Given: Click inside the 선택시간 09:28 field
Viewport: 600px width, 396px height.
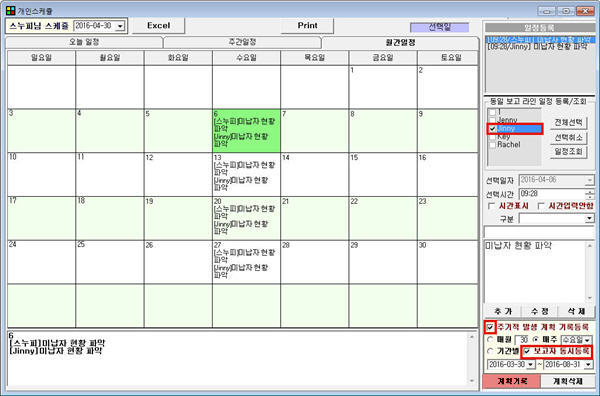Looking at the screenshot, I should [552, 194].
